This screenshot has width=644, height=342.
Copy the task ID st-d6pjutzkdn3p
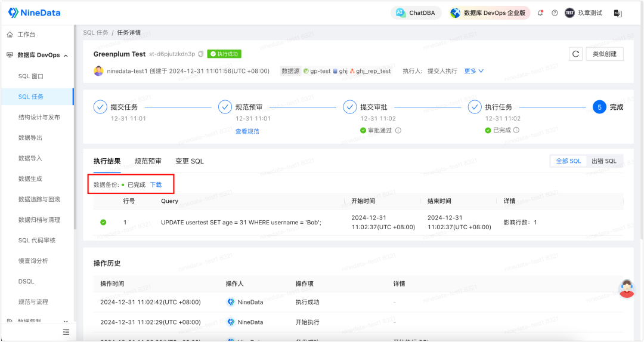[x=201, y=54]
